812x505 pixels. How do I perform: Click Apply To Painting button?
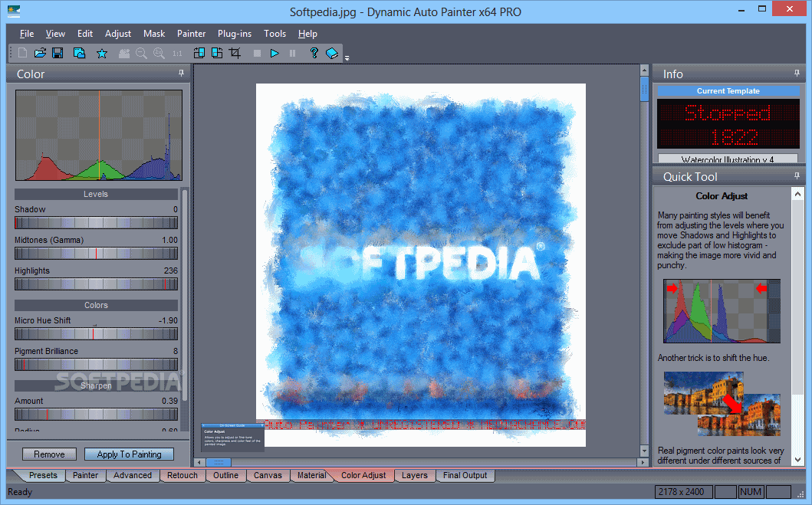pyautogui.click(x=129, y=454)
